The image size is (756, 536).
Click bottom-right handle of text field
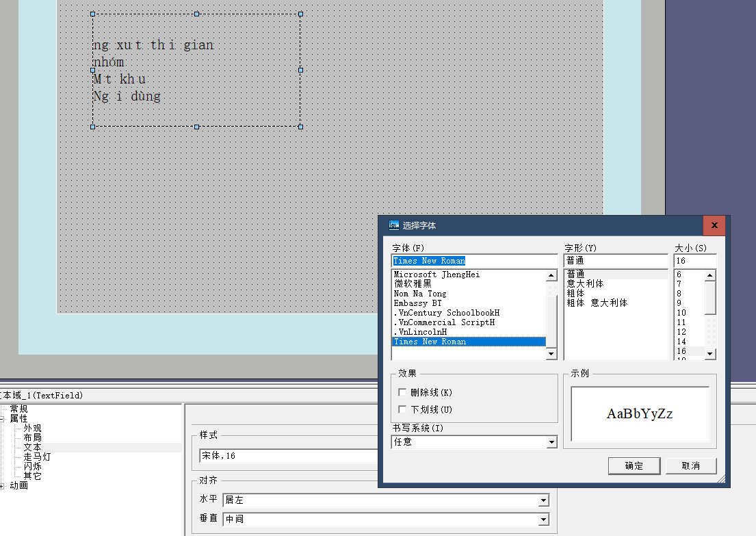point(300,127)
